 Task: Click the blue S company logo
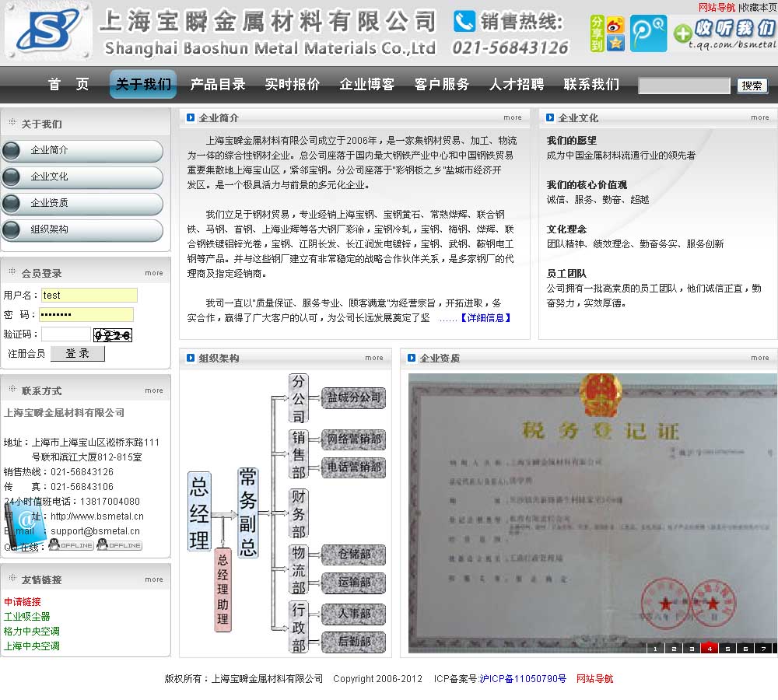pos(47,33)
